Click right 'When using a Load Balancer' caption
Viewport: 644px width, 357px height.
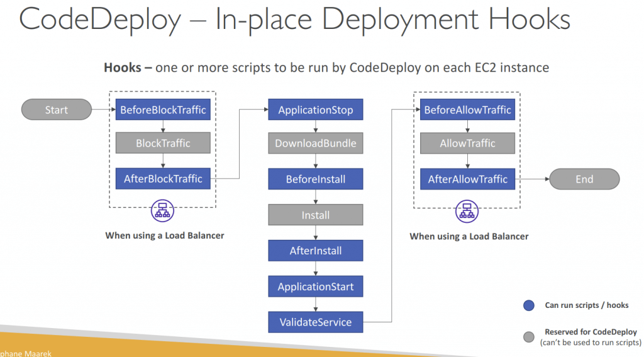[469, 237]
